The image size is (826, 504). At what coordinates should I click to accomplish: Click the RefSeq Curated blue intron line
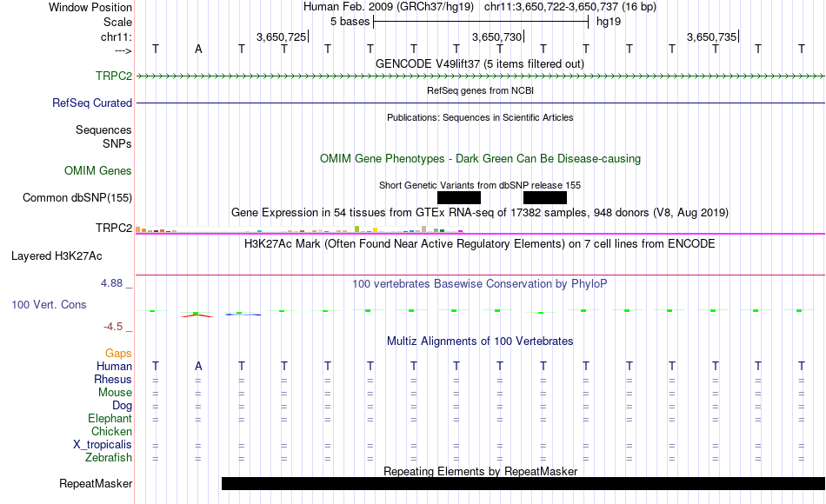tap(481, 103)
